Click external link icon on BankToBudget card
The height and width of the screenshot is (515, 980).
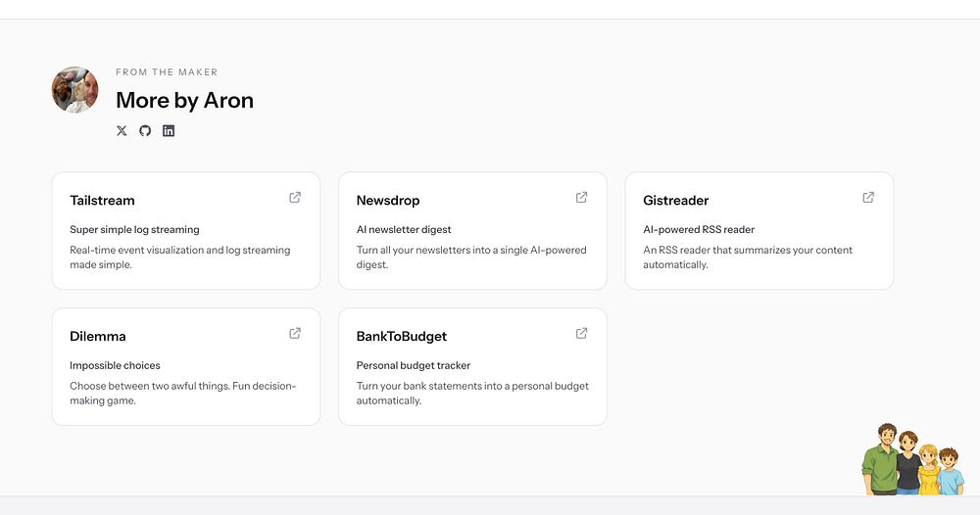tap(581, 334)
